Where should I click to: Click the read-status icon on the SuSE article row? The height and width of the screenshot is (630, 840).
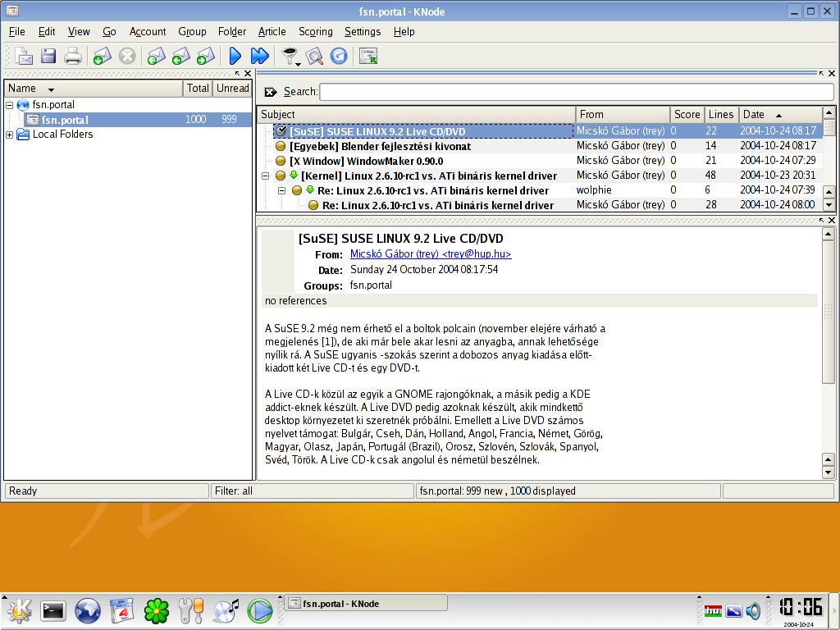pyautogui.click(x=281, y=130)
